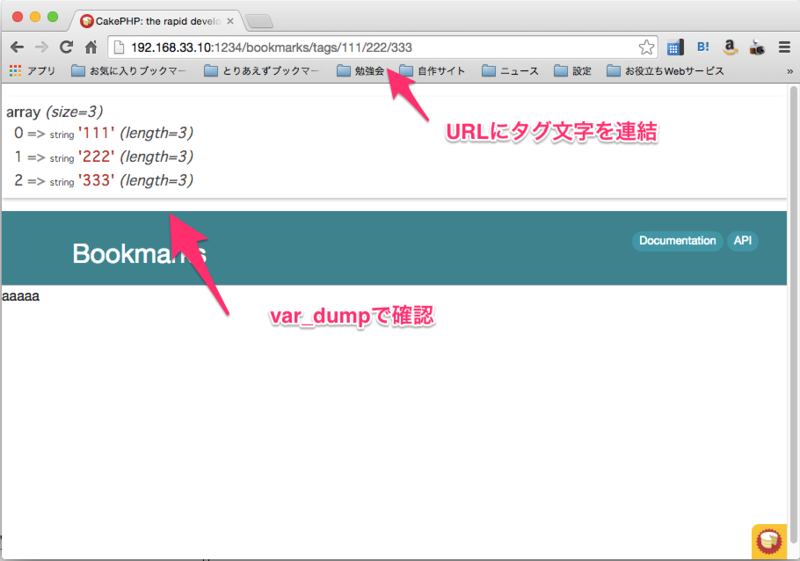800x561 pixels.
Task: Click the coffee cup extension icon
Action: tap(757, 47)
